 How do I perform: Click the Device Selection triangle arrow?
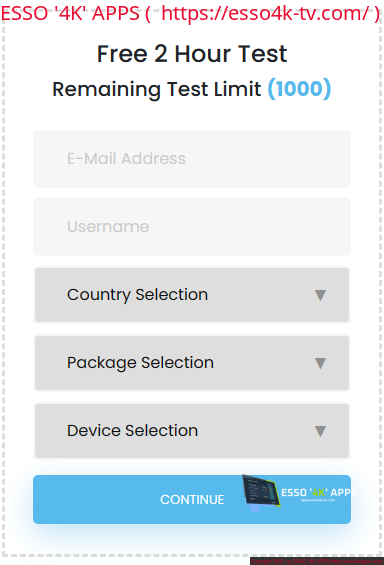click(320, 431)
